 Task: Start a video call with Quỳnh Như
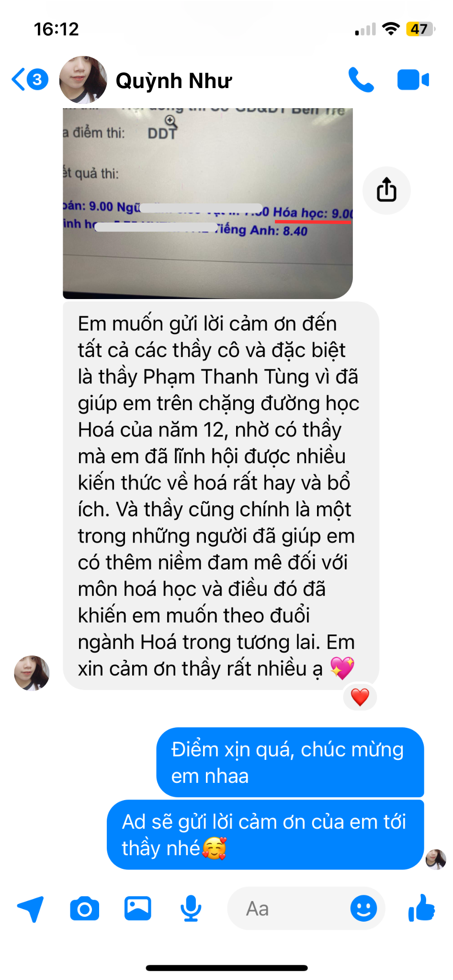(x=413, y=80)
